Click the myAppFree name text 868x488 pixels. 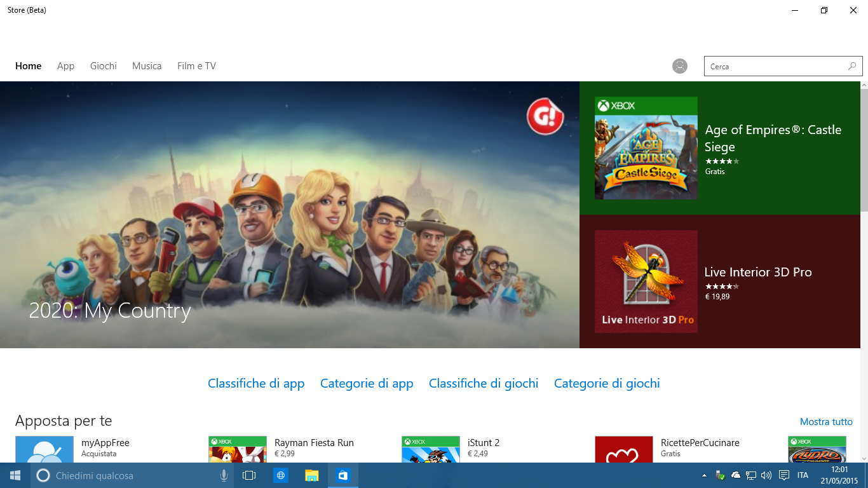pos(105,443)
